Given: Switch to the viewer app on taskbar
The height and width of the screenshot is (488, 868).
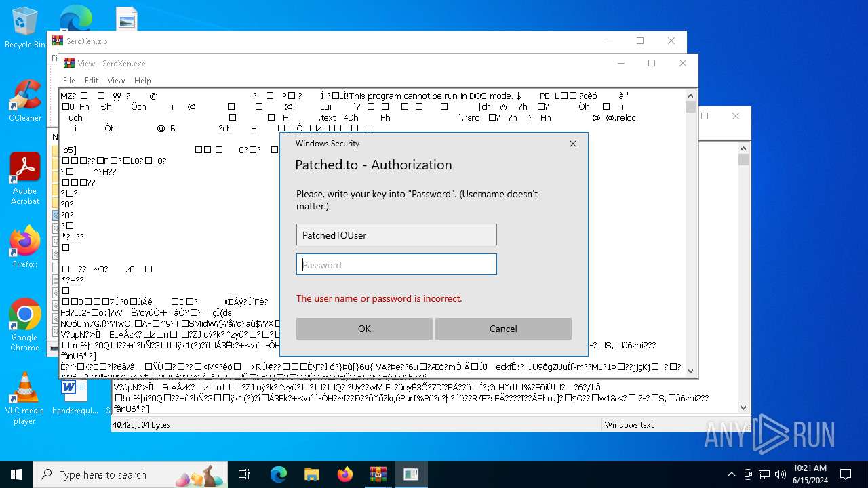Looking at the screenshot, I should click(x=411, y=474).
